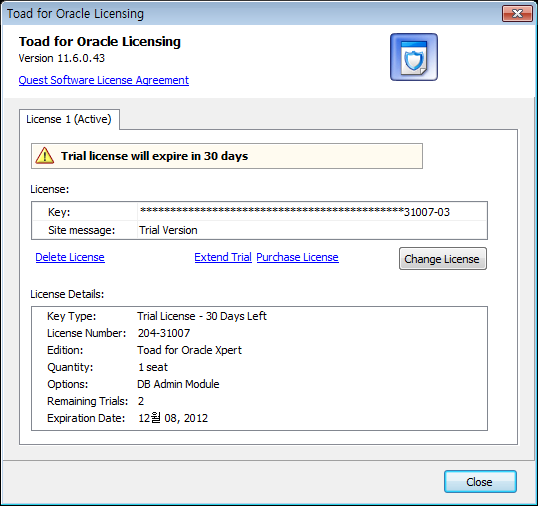
Task: Click the title bar text 'Toad for Oracle Licensing'
Action: click(75, 14)
